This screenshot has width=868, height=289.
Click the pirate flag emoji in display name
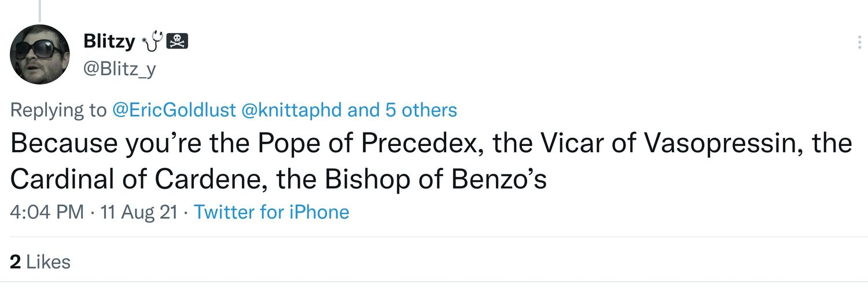(x=178, y=42)
